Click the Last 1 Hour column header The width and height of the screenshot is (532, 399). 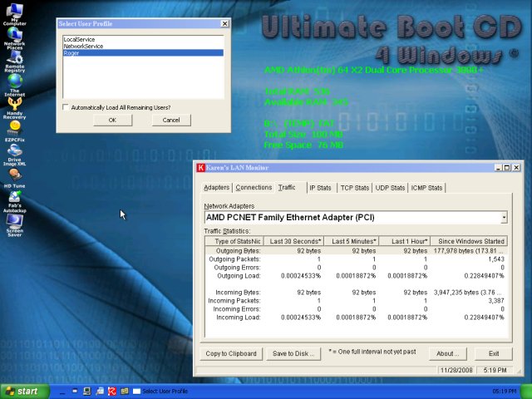[x=405, y=241]
